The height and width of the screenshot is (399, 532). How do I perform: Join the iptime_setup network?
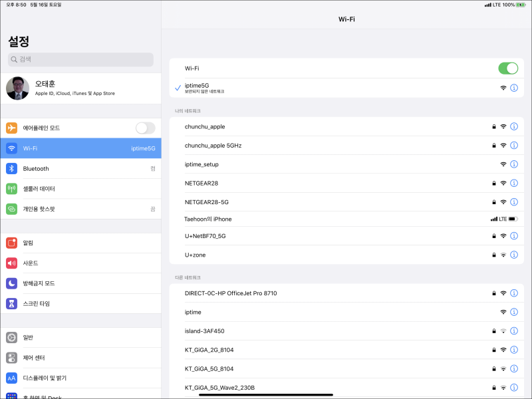[332, 164]
